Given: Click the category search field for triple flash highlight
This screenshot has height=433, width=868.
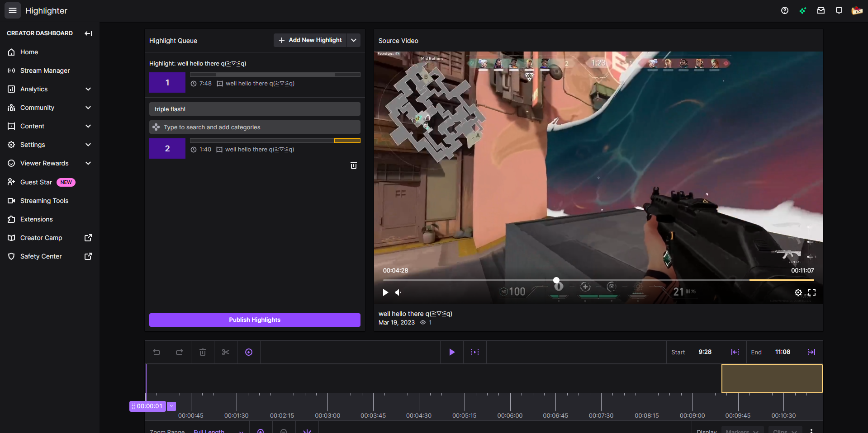Looking at the screenshot, I should pos(255,127).
